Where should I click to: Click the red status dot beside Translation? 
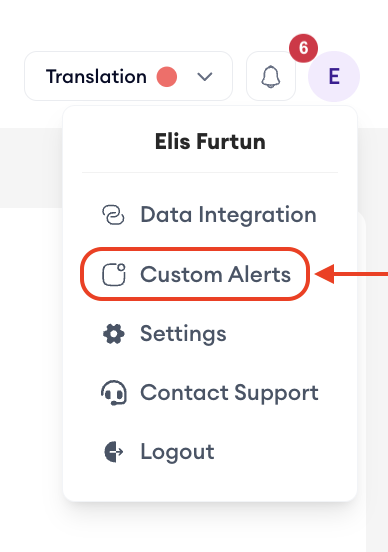(x=167, y=76)
